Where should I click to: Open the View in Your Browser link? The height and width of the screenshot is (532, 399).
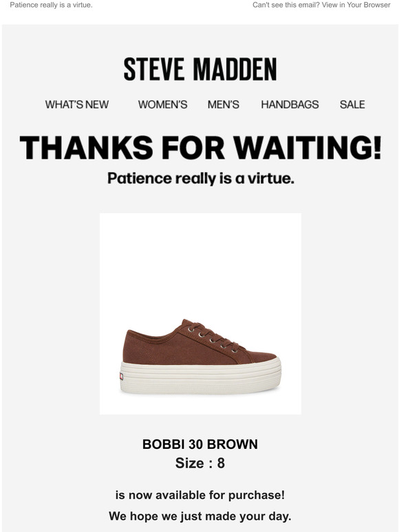pos(356,5)
